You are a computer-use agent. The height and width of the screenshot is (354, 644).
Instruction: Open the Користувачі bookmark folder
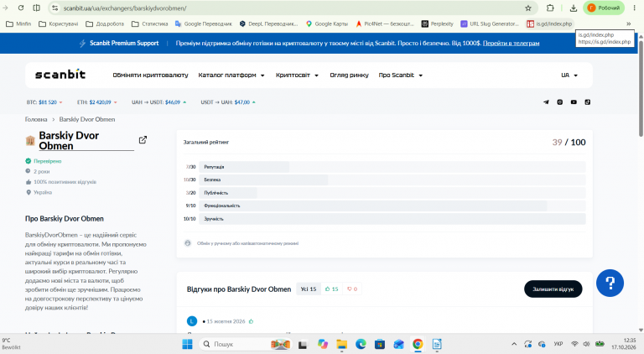tap(59, 23)
